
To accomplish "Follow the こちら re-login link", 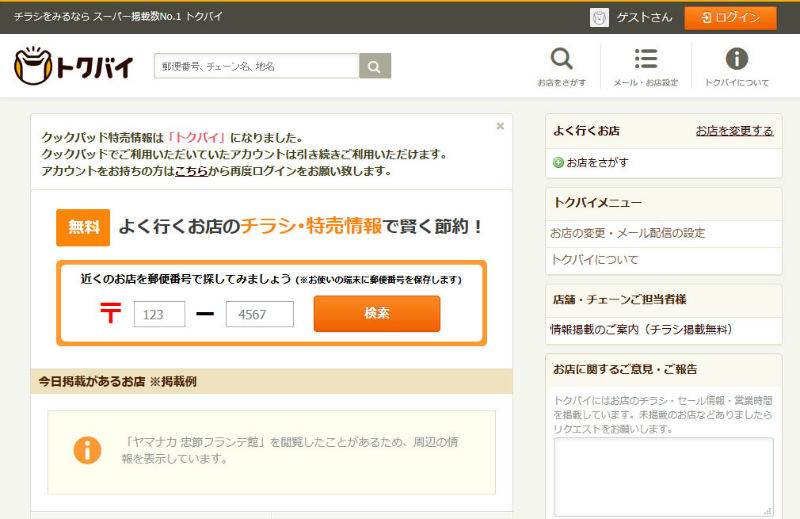I will tap(191, 171).
